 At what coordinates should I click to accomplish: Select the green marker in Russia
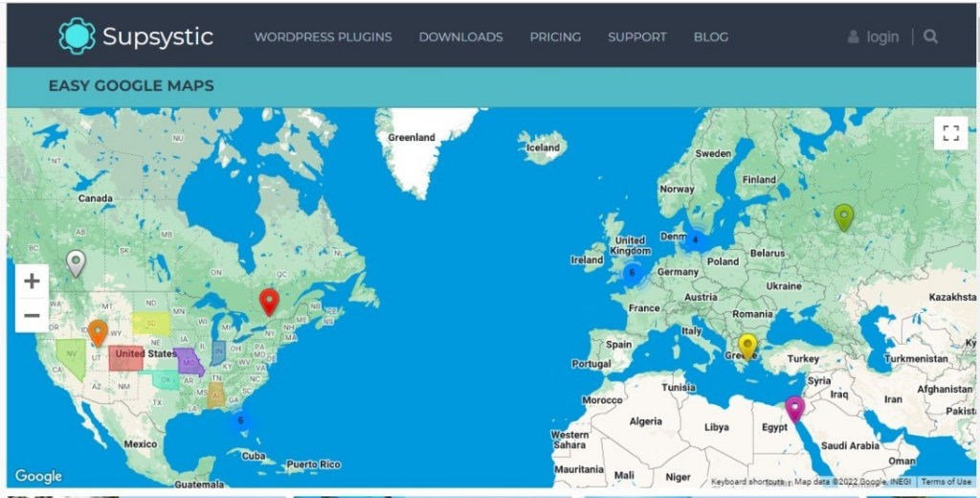click(x=844, y=217)
